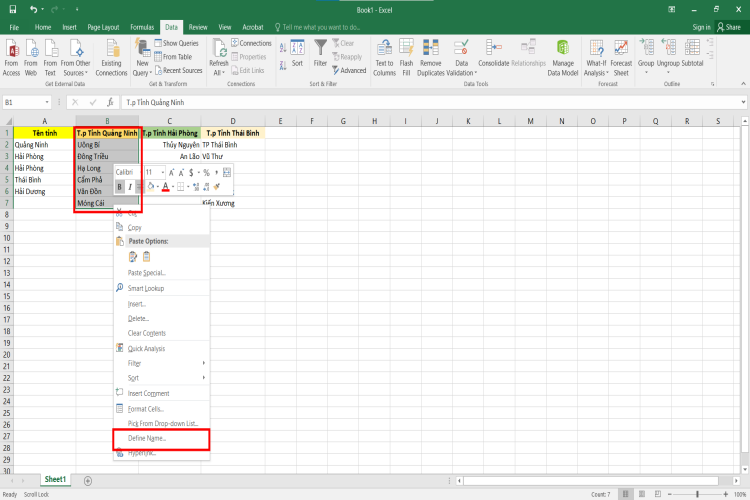
Task: Switch to Page Break Preview in the status bar
Action: (x=658, y=494)
